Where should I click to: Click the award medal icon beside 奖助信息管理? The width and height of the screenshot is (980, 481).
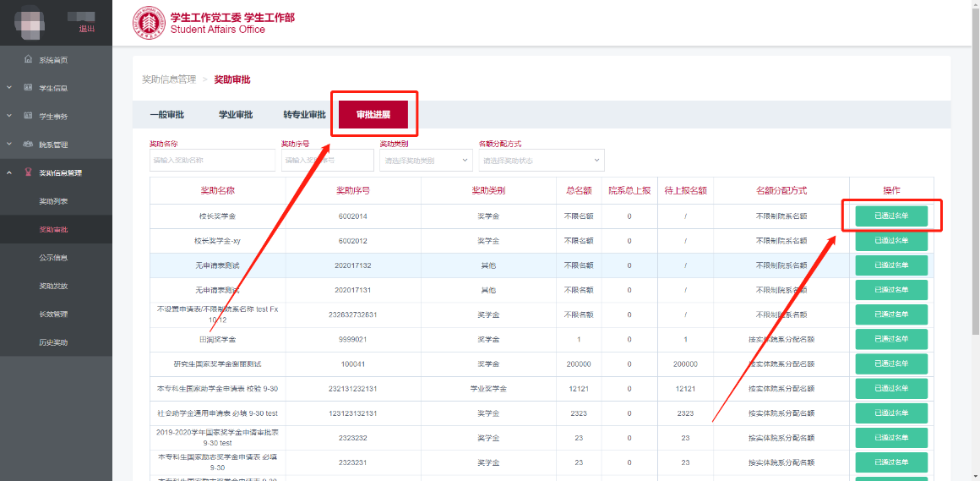pos(29,172)
